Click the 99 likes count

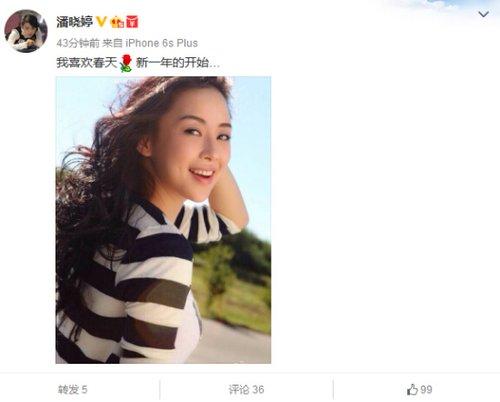(x=426, y=389)
